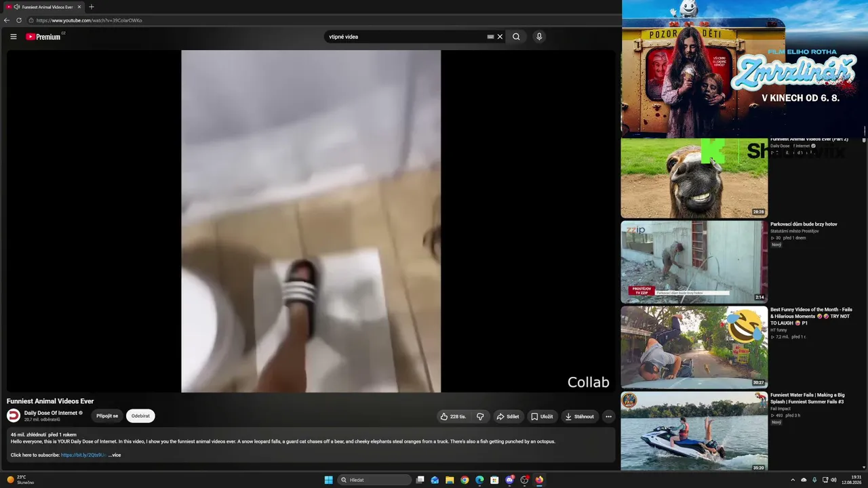Visit the Fail Impact channel
Image resolution: width=868 pixels, height=488 pixels.
click(x=781, y=409)
